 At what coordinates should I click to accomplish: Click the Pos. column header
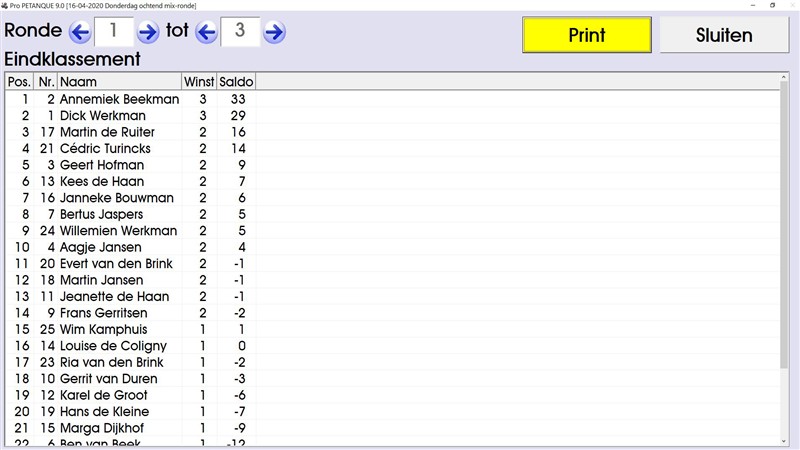point(19,81)
